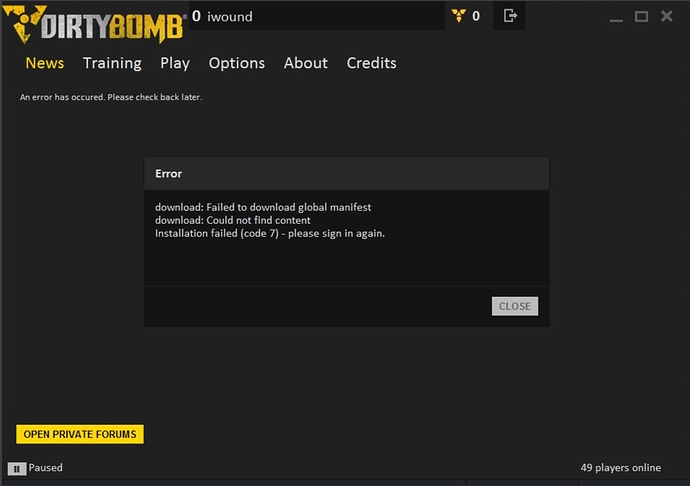Click the player level number beside username

pyautogui.click(x=196, y=16)
